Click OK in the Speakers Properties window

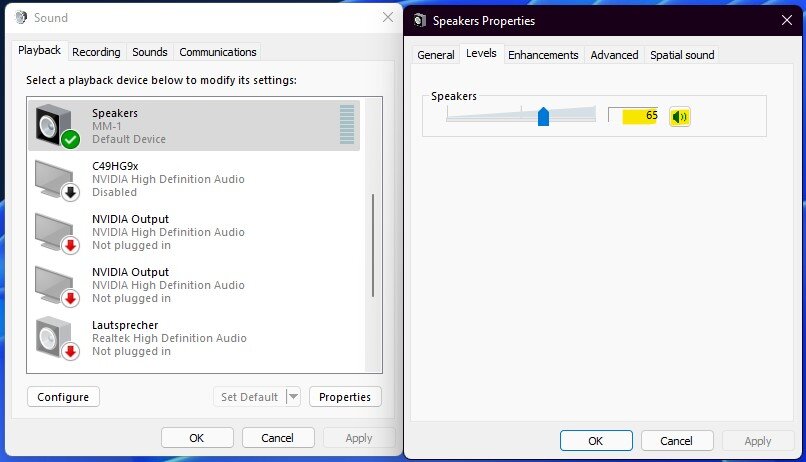pyautogui.click(x=595, y=441)
